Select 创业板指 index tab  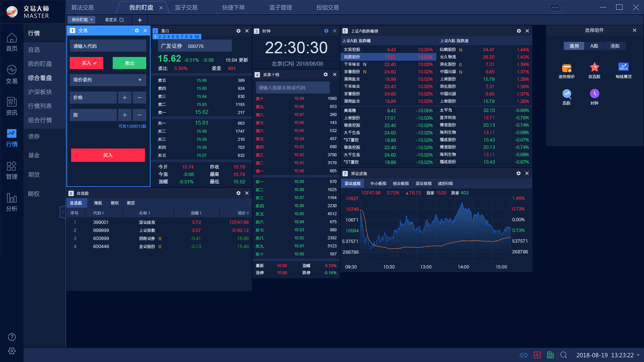(x=400, y=183)
